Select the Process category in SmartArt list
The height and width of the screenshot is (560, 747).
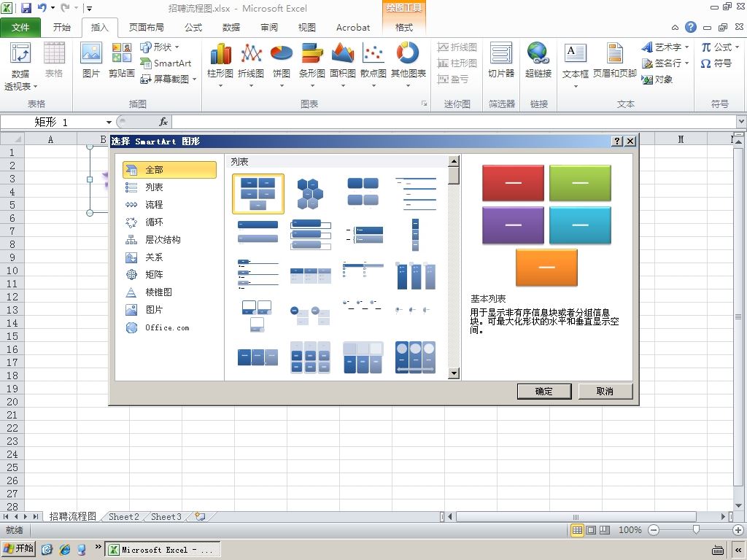pos(169,205)
